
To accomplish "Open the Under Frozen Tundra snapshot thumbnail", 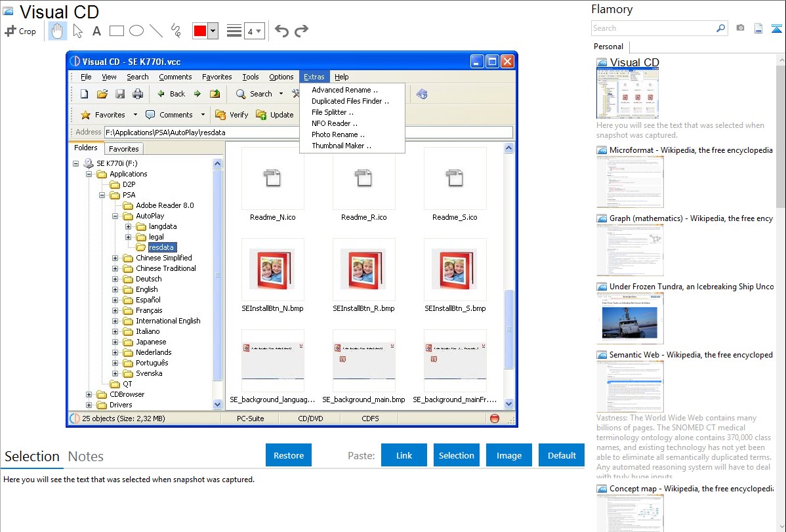I will coord(630,318).
